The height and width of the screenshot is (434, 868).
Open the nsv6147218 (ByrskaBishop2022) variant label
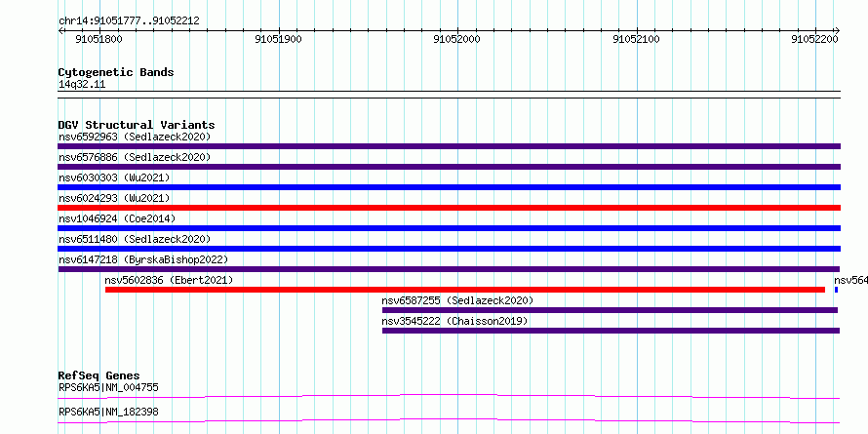click(143, 259)
